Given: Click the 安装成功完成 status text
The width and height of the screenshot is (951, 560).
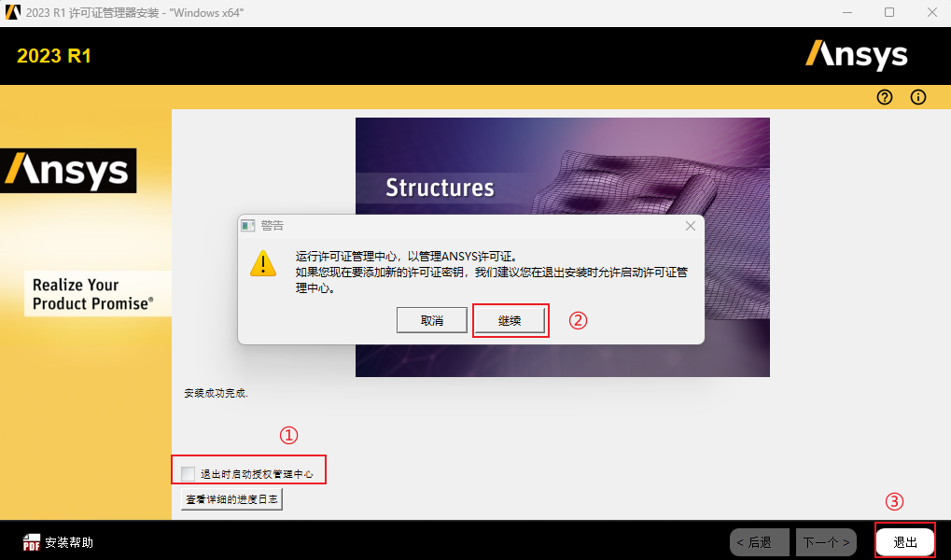Looking at the screenshot, I should point(216,393).
